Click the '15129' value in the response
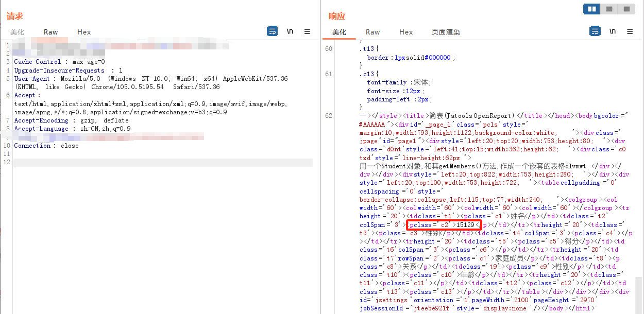 (466, 225)
